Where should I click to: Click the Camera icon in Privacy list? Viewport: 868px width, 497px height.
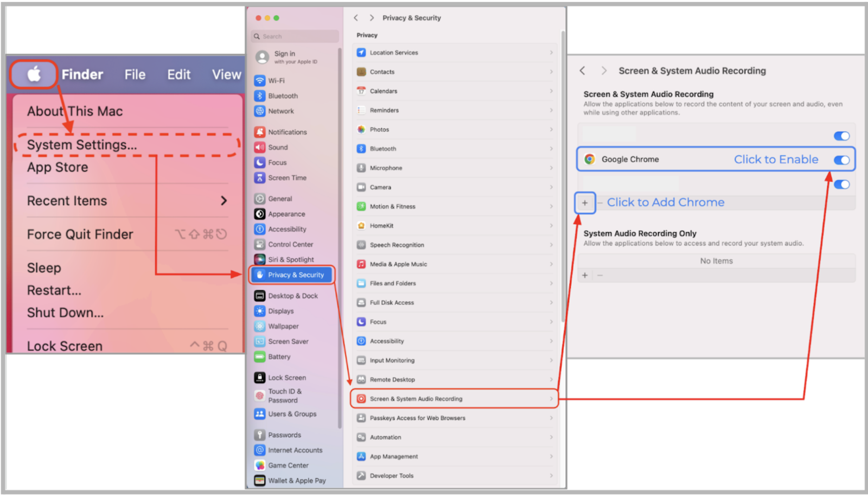[x=361, y=187]
